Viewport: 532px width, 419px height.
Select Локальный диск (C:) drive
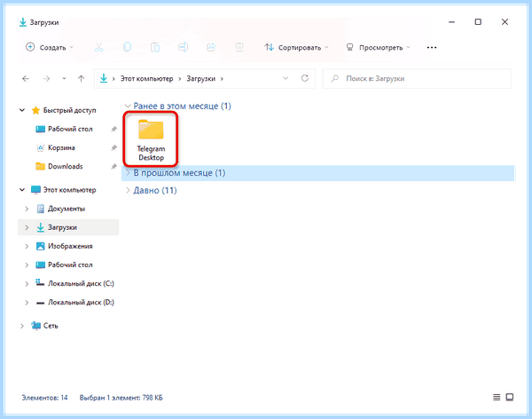click(x=81, y=283)
